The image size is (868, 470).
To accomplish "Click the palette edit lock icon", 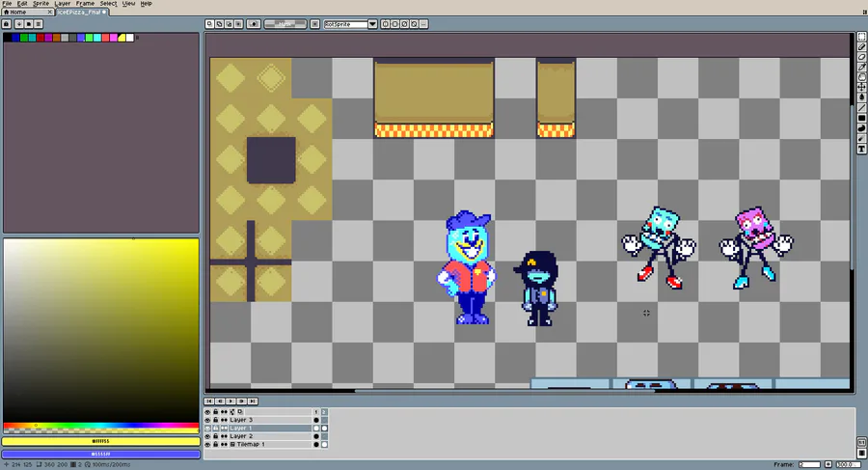I will pyautogui.click(x=7, y=24).
